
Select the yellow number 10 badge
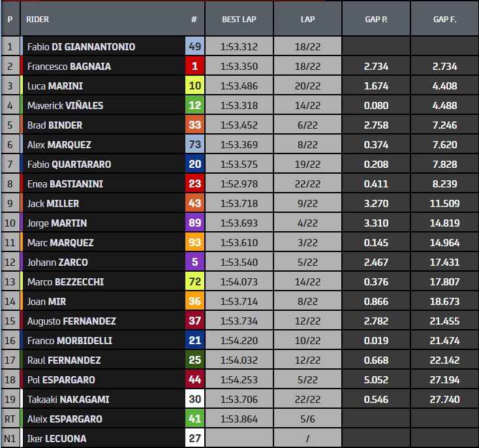(x=194, y=86)
